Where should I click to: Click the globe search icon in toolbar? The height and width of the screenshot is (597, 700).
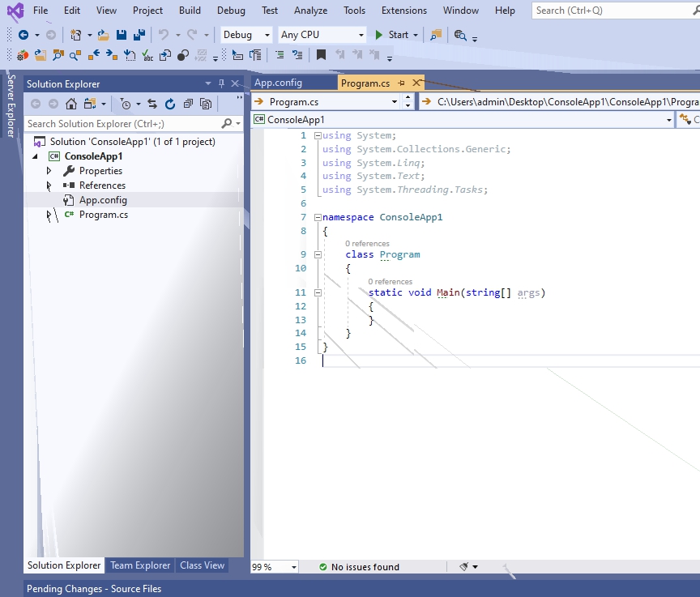pos(460,35)
